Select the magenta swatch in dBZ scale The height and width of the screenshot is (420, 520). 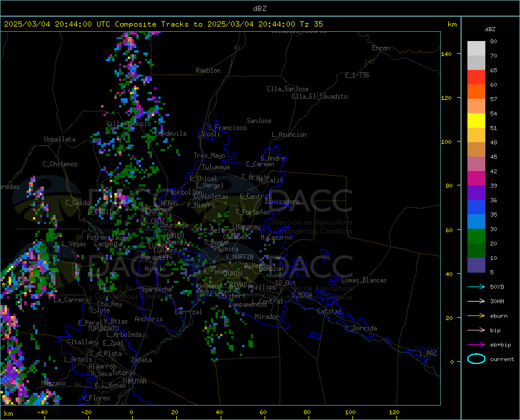[x=476, y=179]
